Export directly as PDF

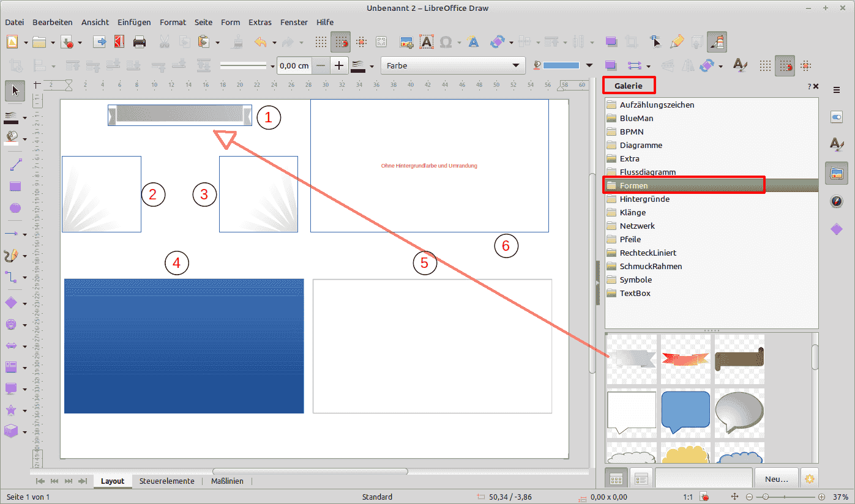pos(119,42)
